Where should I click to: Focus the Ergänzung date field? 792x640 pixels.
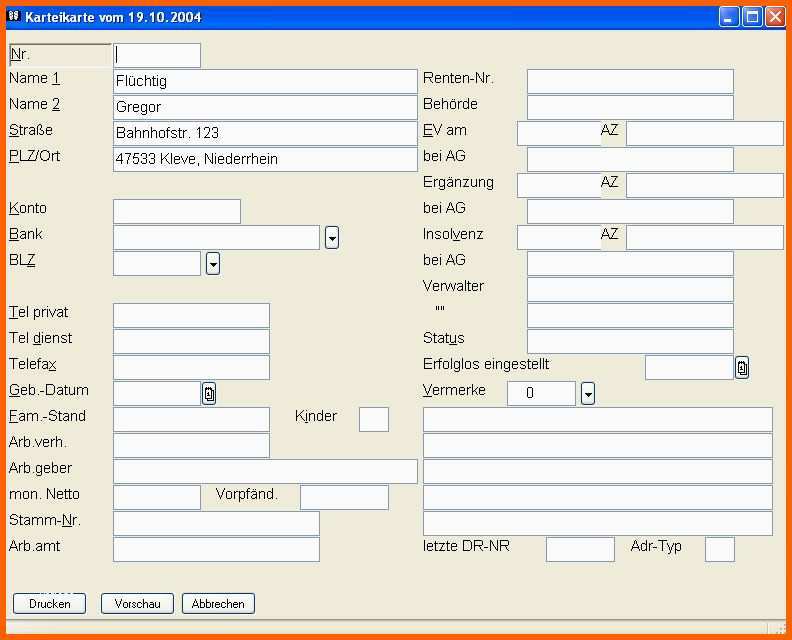click(559, 185)
